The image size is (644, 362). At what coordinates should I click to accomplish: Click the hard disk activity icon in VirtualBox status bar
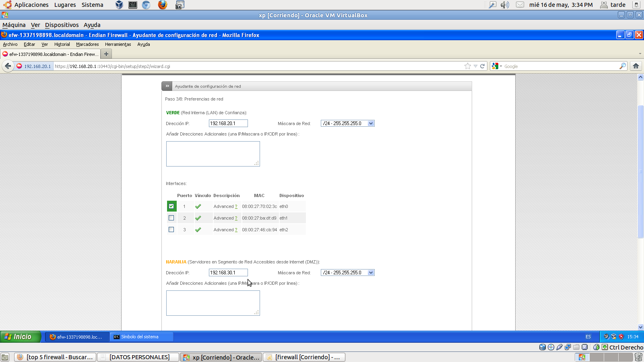tap(543, 347)
